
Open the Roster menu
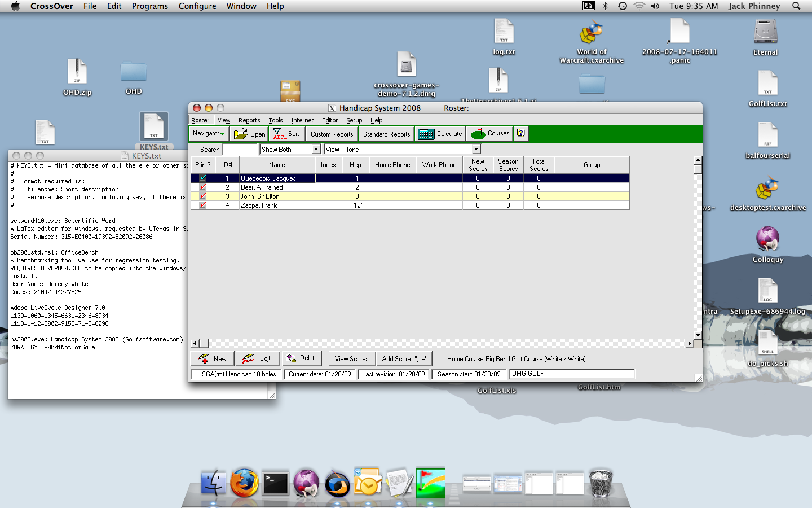point(200,120)
